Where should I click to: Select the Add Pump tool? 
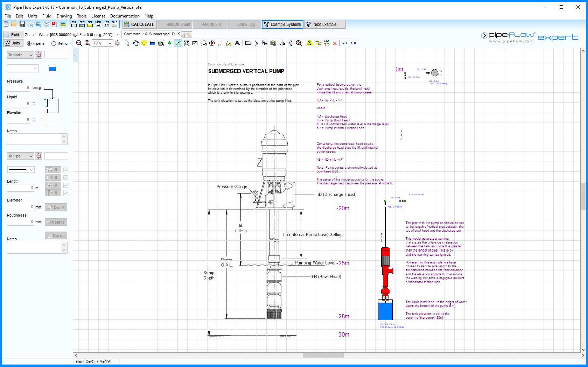click(212, 43)
